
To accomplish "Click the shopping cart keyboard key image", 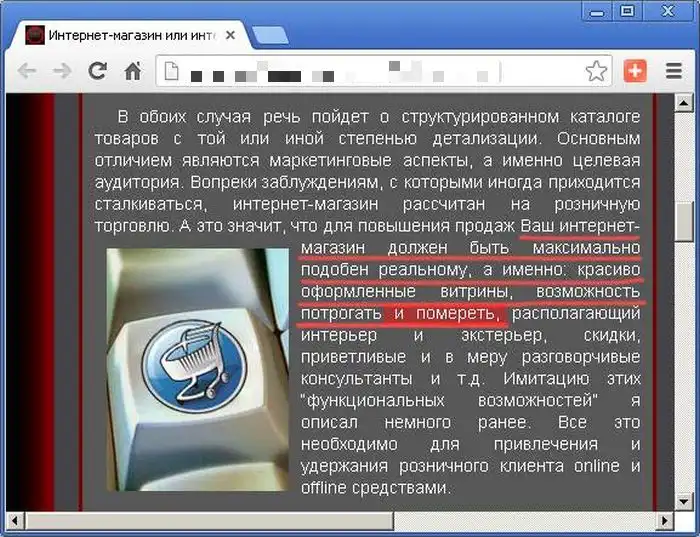I will [x=197, y=369].
